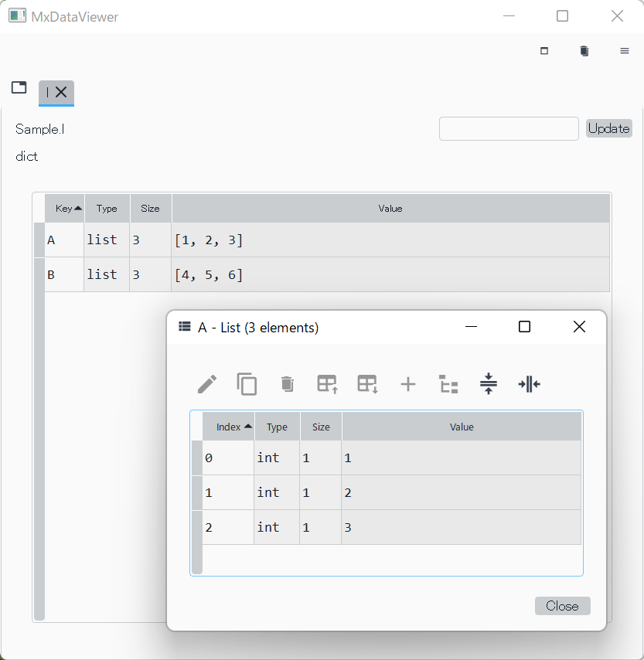The image size is (644, 660).
Task: Close the 'l' tab using its X
Action: click(61, 92)
